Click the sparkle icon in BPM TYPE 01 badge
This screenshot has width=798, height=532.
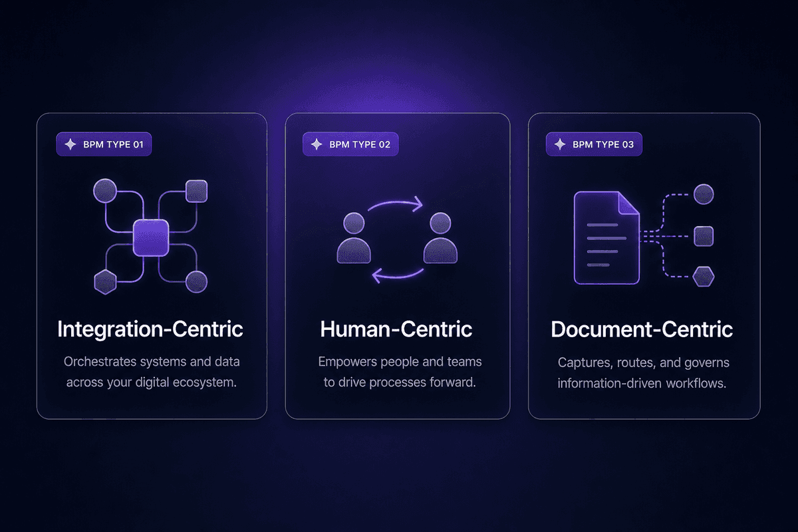pos(70,144)
